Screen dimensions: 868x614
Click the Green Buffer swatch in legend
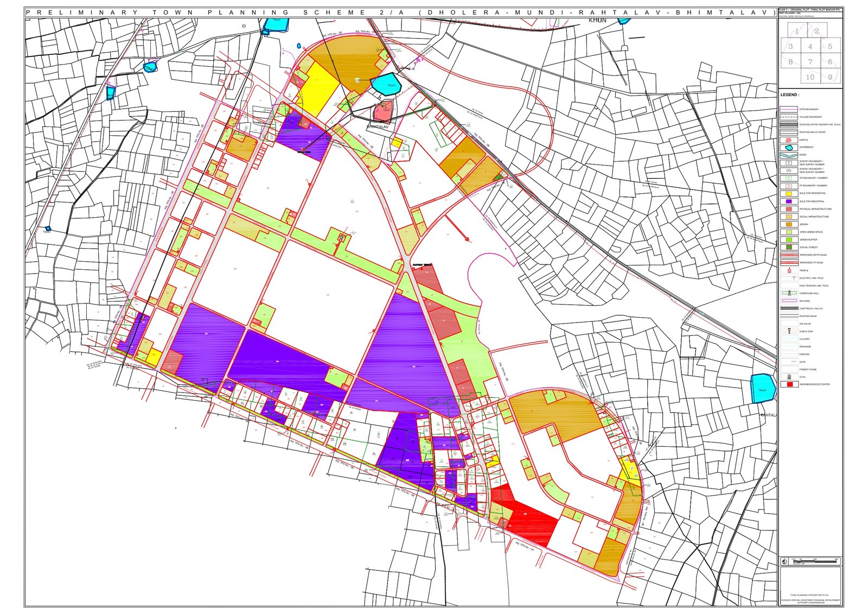tap(789, 239)
